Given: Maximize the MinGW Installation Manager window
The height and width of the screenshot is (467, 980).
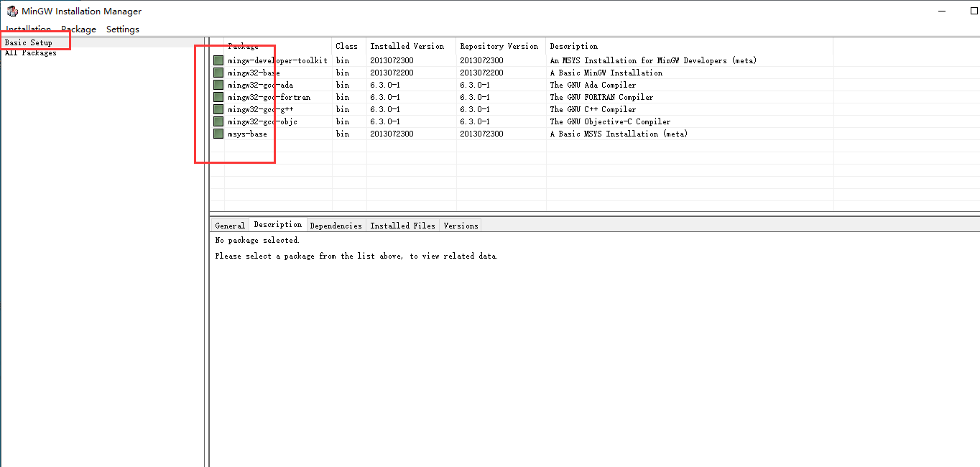Looking at the screenshot, I should click(974, 11).
